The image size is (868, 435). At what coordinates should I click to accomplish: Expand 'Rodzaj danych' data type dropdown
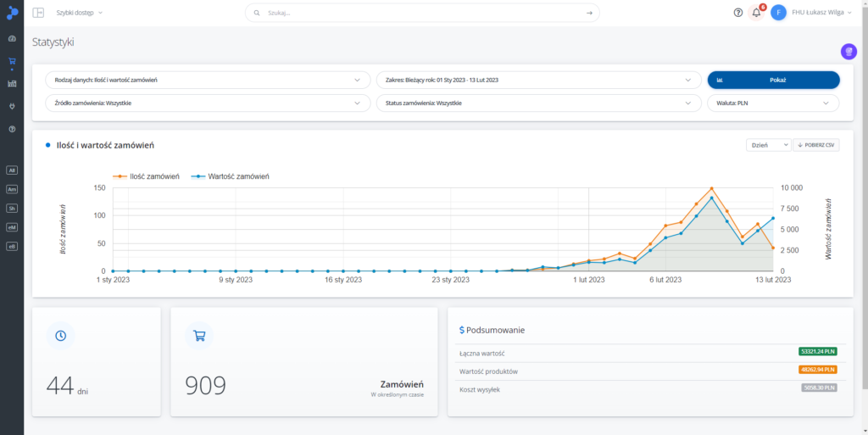(208, 81)
